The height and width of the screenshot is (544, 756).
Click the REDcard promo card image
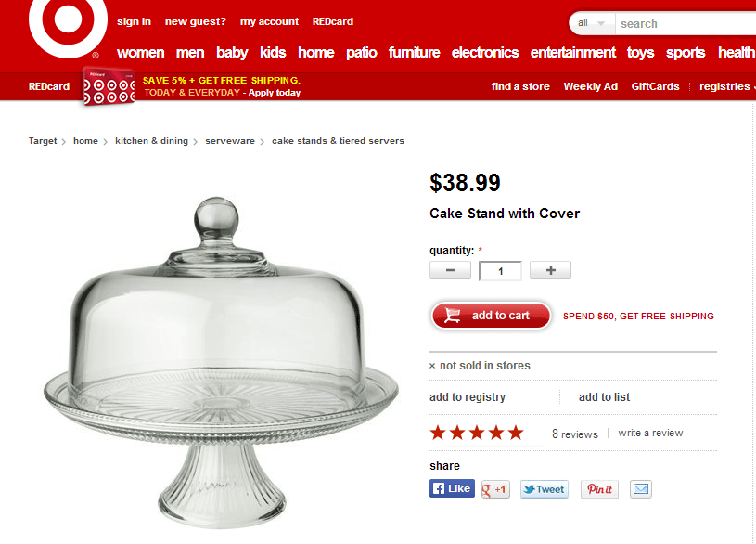coord(109,86)
